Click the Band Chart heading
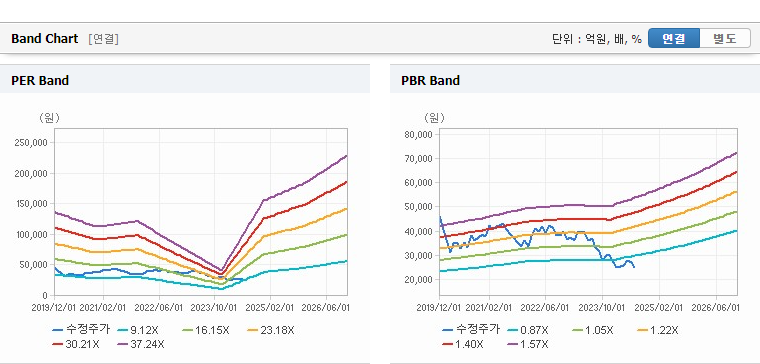 pyautogui.click(x=45, y=39)
